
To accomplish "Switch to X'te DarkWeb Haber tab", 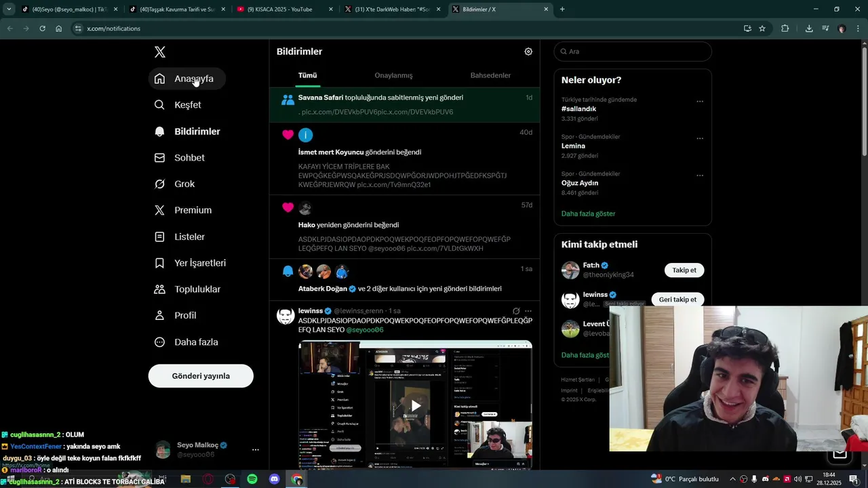I will click(x=392, y=9).
